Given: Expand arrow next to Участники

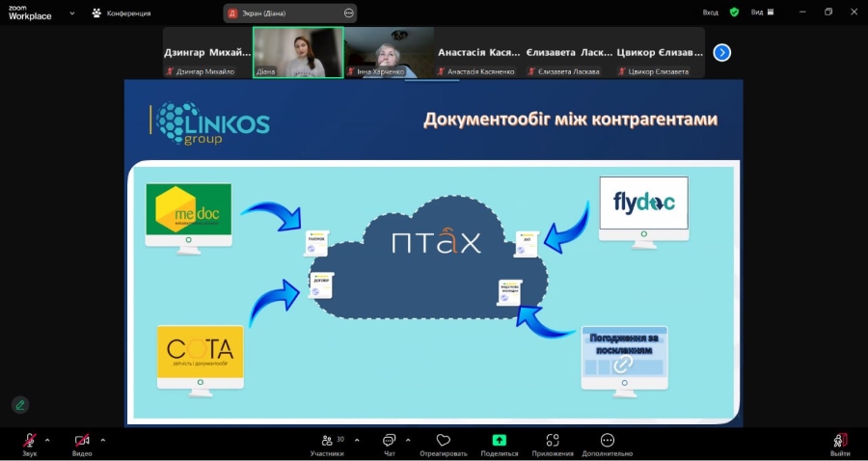Looking at the screenshot, I should click(x=357, y=441).
